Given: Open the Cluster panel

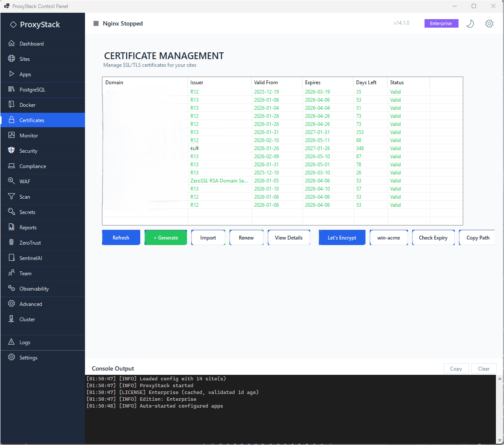Looking at the screenshot, I should (x=27, y=319).
